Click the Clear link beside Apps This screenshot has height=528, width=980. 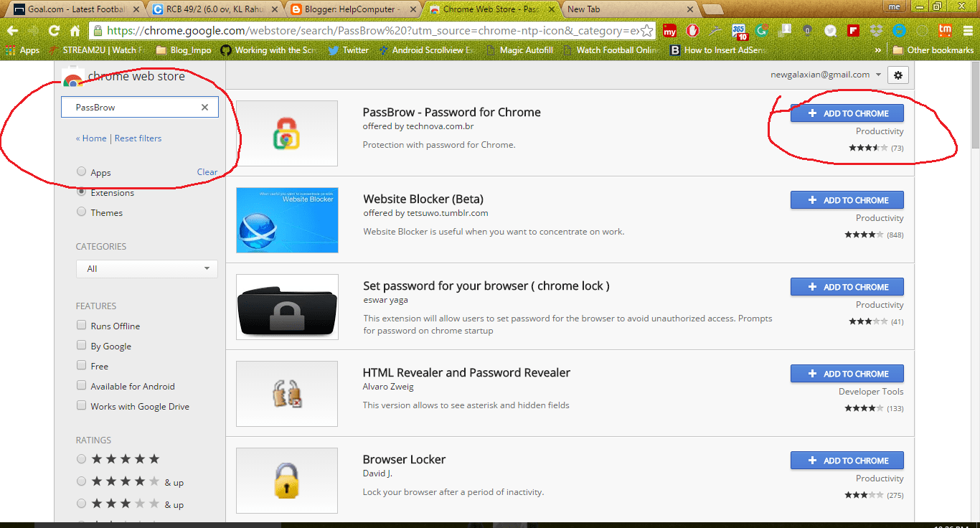click(x=207, y=172)
